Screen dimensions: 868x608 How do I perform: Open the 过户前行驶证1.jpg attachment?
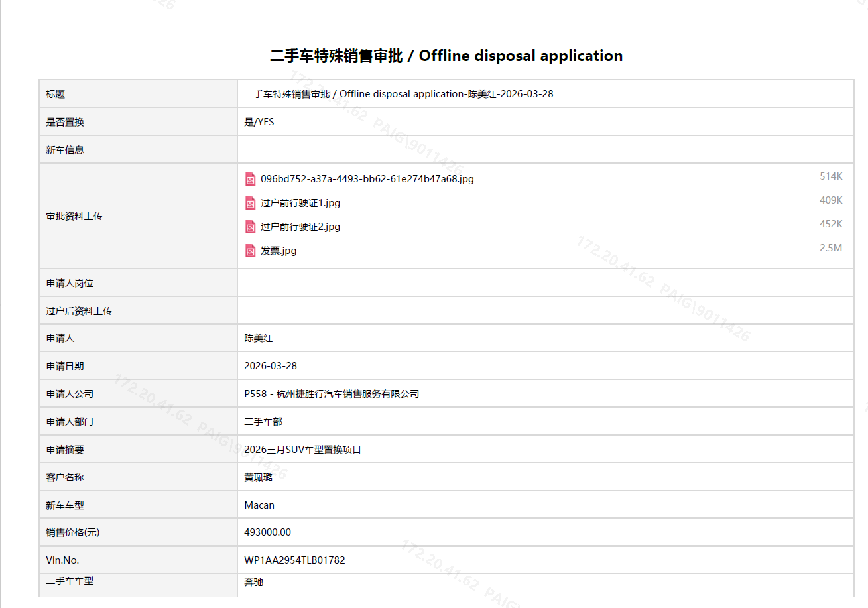point(300,203)
